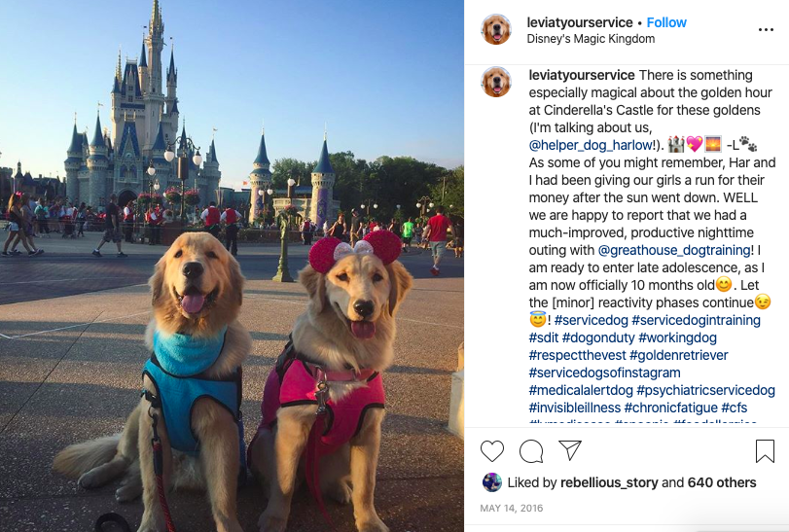Like the post with the heart icon
The height and width of the screenshot is (532, 789).
(x=491, y=451)
